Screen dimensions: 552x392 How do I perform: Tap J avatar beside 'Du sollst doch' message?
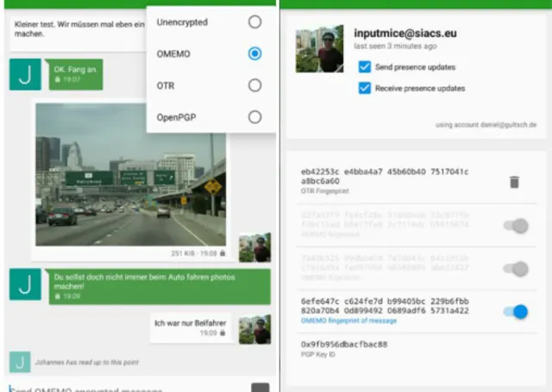(x=25, y=284)
